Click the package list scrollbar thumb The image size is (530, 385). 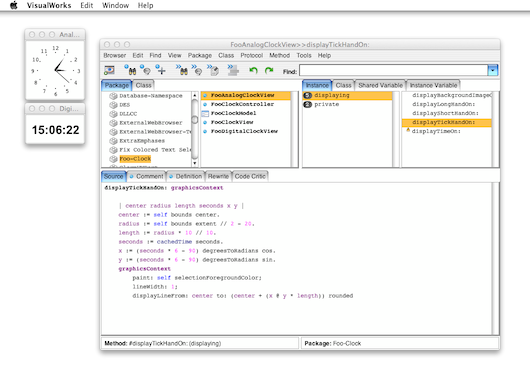pyautogui.click(x=195, y=120)
